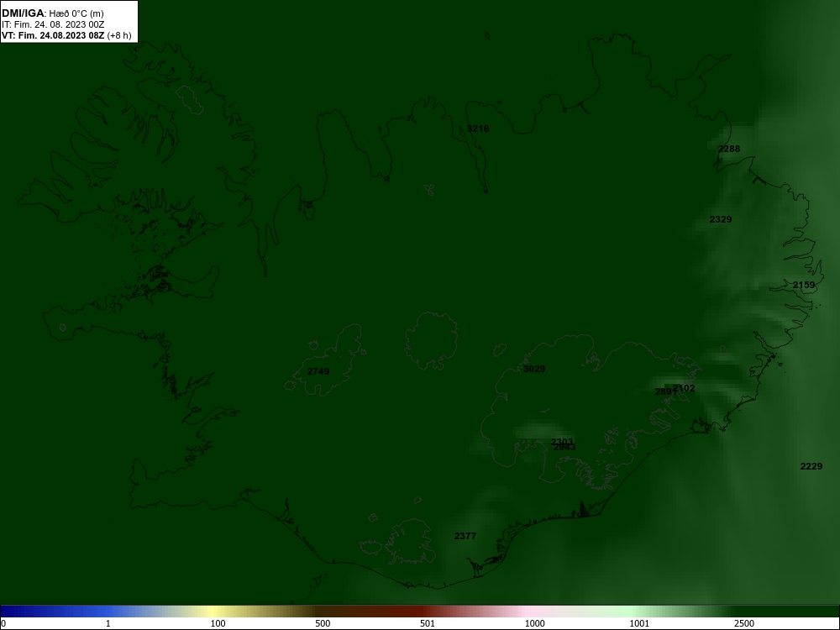Click the 'DMI/IGA: Hæð 0°C (m)' title line
This screenshot has height=630, width=840.
pos(52,13)
